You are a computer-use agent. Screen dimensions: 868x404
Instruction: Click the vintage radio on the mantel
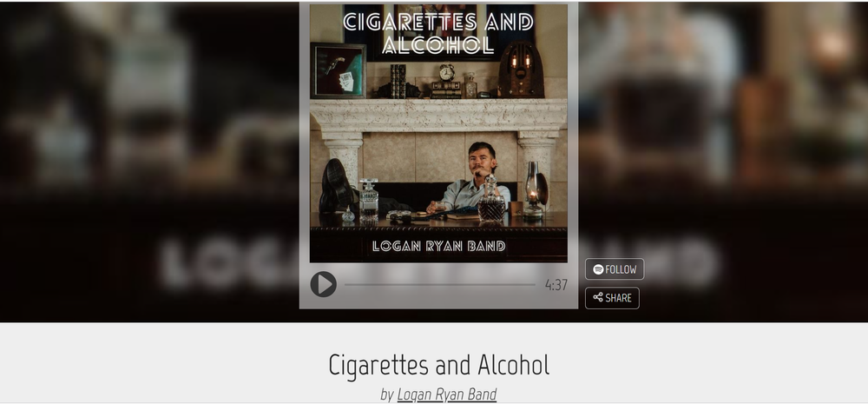520,70
